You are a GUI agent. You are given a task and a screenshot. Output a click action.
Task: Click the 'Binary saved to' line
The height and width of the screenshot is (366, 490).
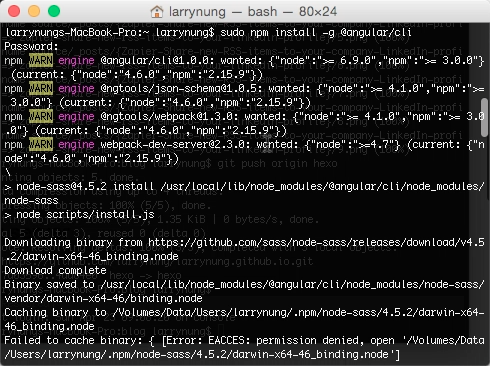244,284
